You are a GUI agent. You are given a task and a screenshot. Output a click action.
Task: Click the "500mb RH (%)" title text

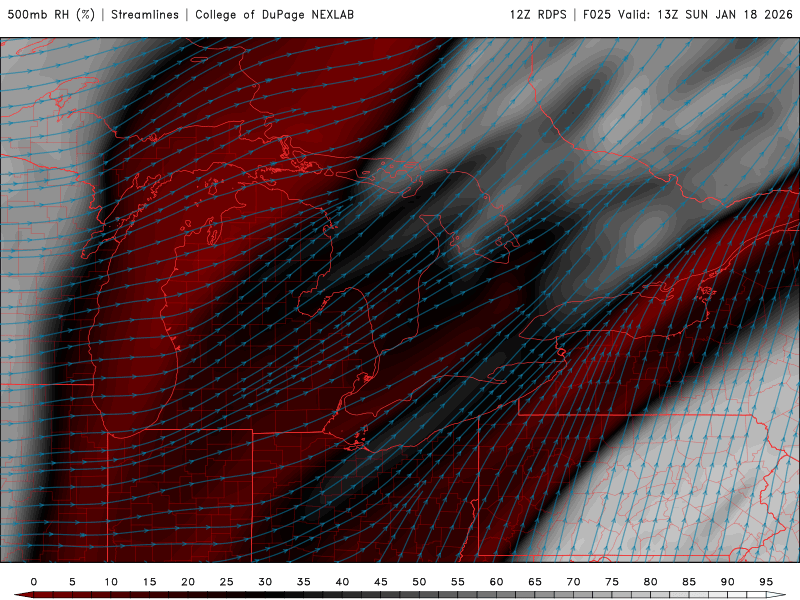coord(51,15)
